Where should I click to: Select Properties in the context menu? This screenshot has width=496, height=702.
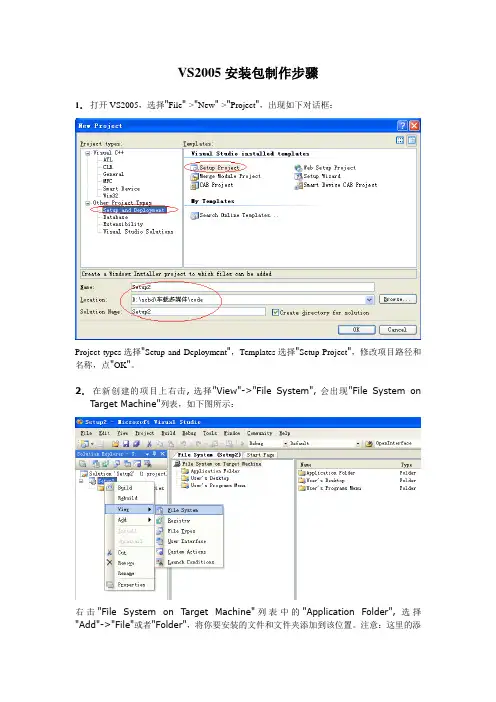129,585
